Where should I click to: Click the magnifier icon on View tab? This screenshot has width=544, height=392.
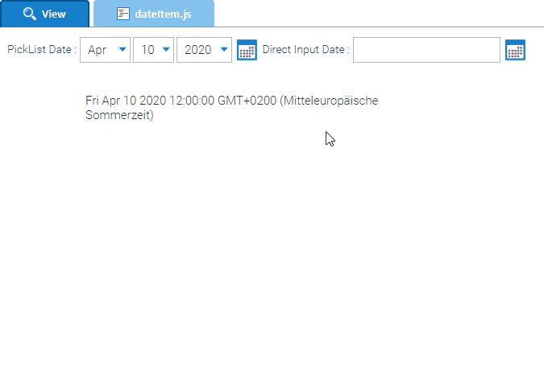[x=30, y=14]
